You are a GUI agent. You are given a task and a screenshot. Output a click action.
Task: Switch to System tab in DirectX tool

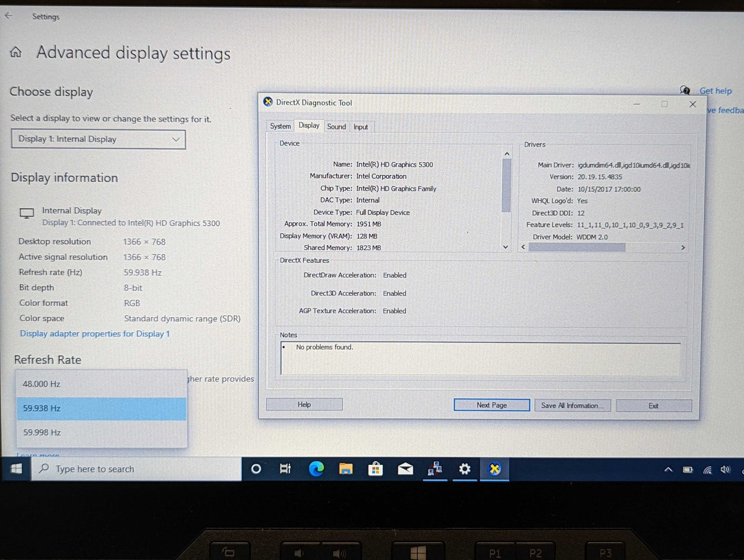[x=280, y=126]
